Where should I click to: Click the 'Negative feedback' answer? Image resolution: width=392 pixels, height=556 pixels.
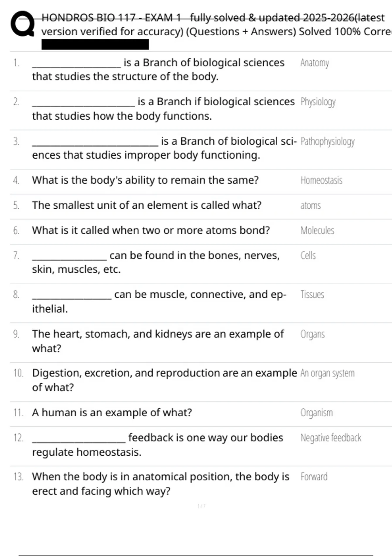(x=331, y=438)
